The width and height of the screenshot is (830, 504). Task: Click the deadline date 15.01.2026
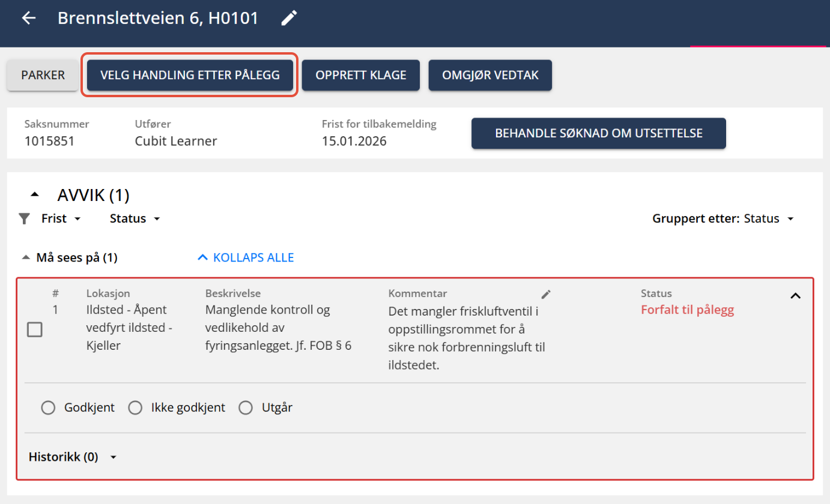pos(354,141)
